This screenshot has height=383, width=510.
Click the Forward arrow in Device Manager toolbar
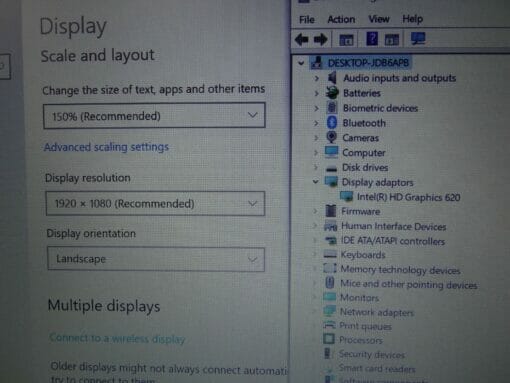[x=321, y=40]
